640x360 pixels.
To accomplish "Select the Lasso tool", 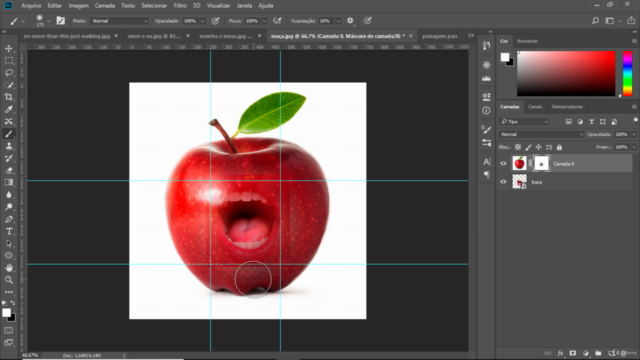I will click(x=9, y=73).
